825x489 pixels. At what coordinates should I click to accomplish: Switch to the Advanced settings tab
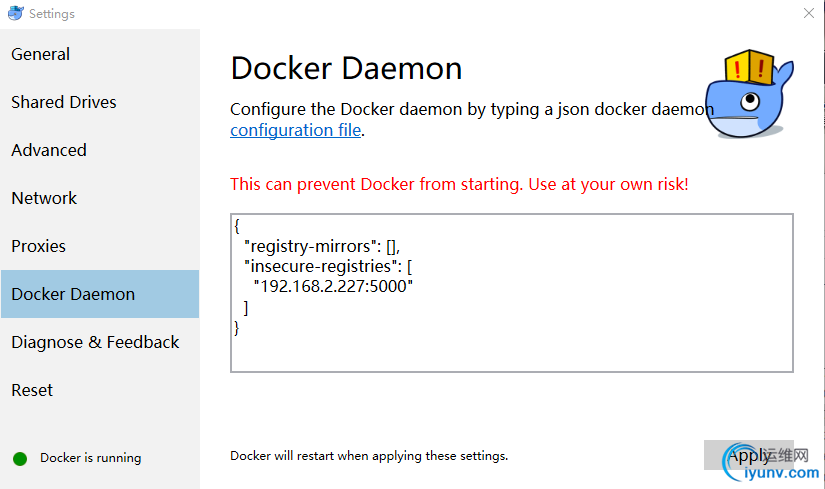point(99,150)
